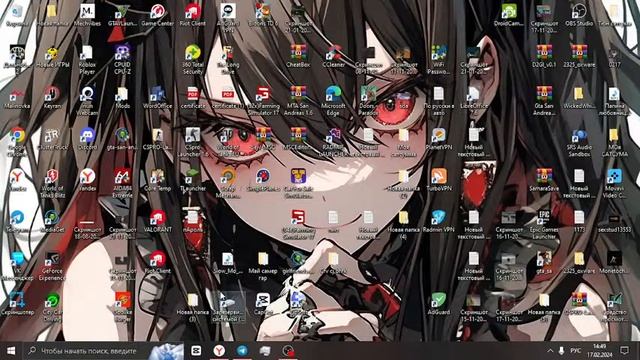Open OBS Studio shortcut
640x360 pixels.
[x=579, y=15]
